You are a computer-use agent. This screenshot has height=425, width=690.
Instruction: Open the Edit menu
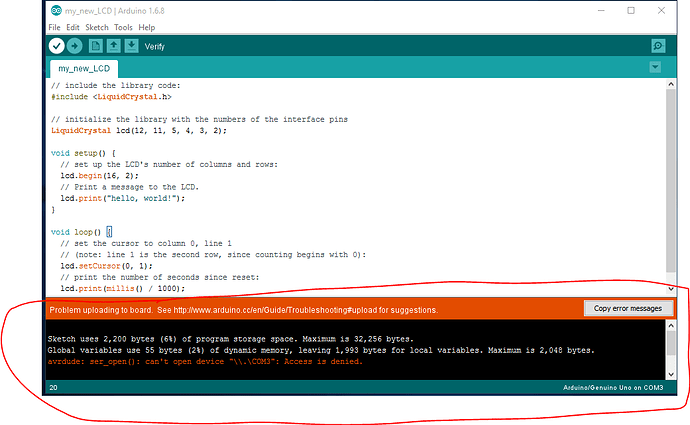coord(73,27)
